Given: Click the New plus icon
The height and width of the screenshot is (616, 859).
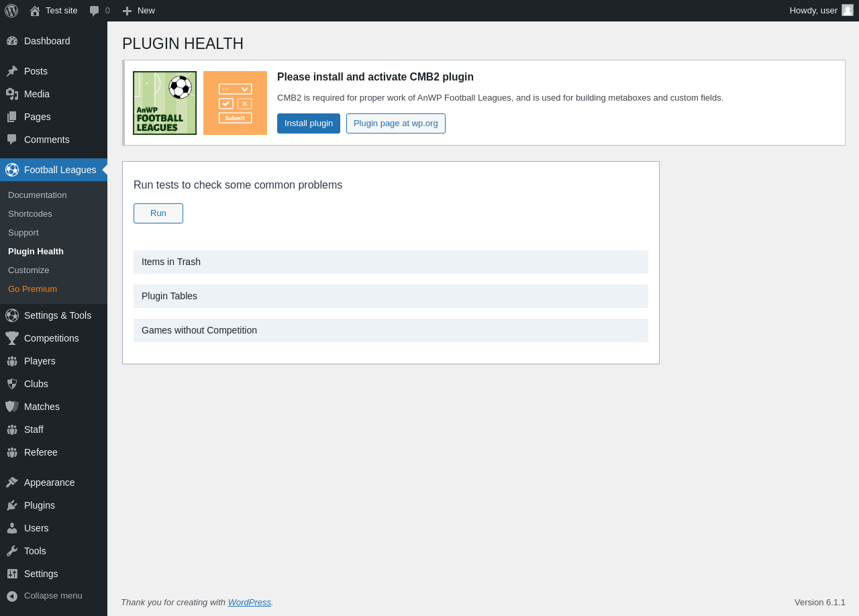Looking at the screenshot, I should pos(127,11).
